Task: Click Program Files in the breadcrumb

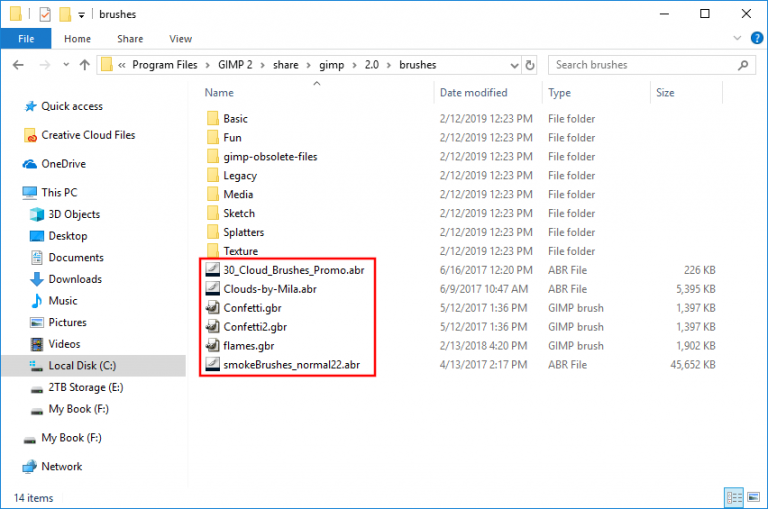Action: 165,65
